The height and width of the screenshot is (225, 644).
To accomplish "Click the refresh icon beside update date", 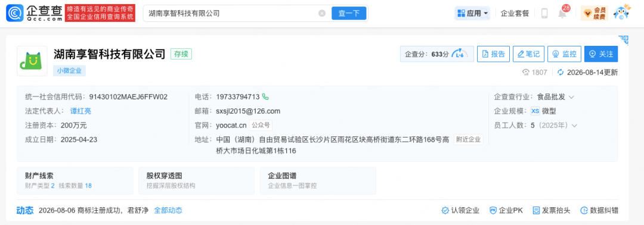I will coord(561,73).
